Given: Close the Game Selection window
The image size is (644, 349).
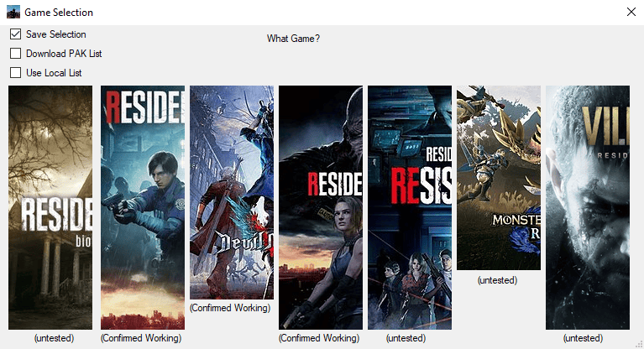Looking at the screenshot, I should pyautogui.click(x=631, y=12).
